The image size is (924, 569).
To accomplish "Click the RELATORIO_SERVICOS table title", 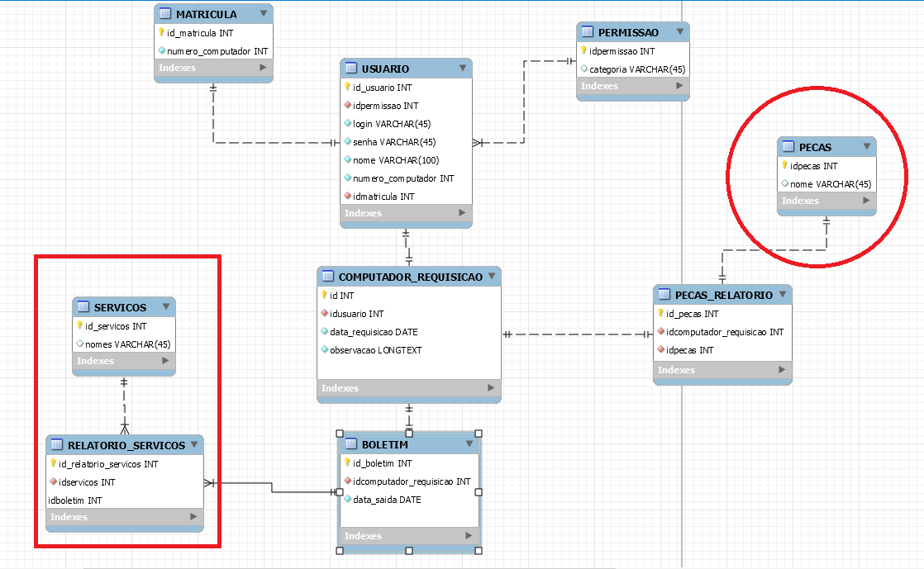I will (126, 445).
